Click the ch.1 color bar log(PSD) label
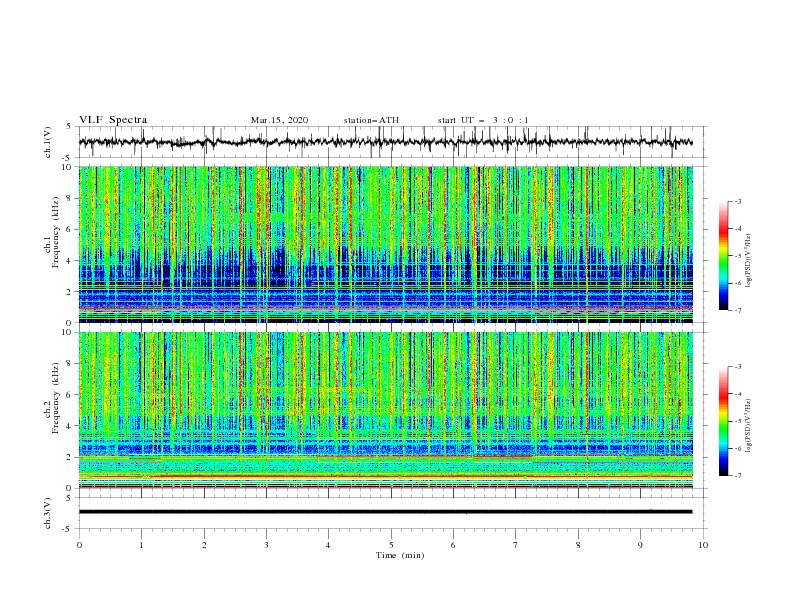The width and height of the screenshot is (792, 612). [750, 261]
